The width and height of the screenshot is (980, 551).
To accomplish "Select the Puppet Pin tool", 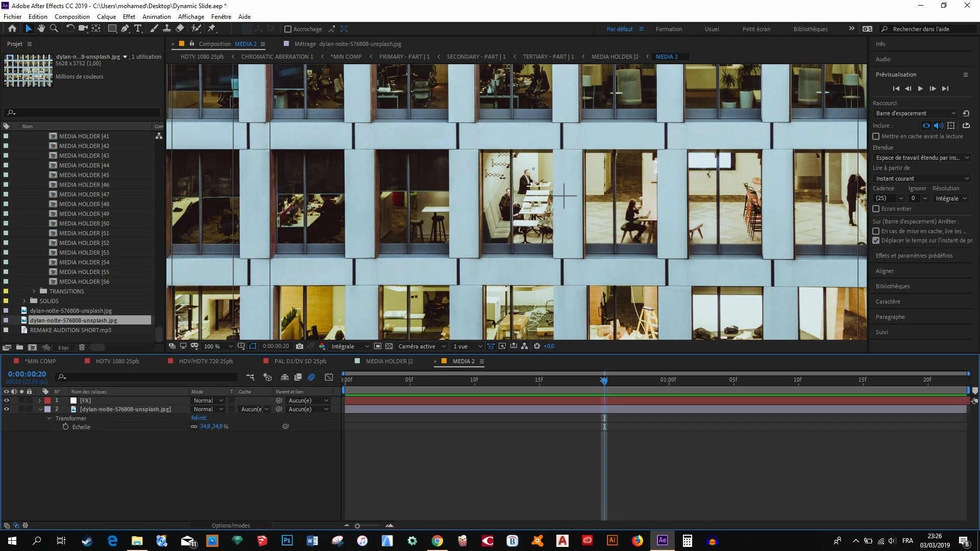I will tap(212, 29).
